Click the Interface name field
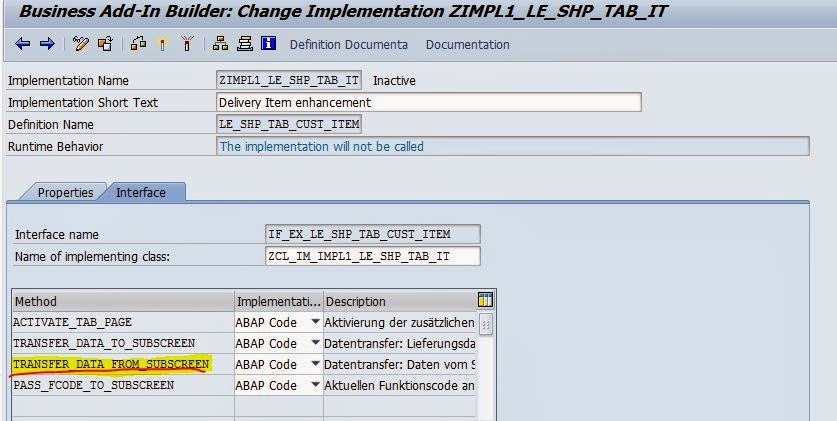This screenshot has height=421, width=837. tap(372, 234)
